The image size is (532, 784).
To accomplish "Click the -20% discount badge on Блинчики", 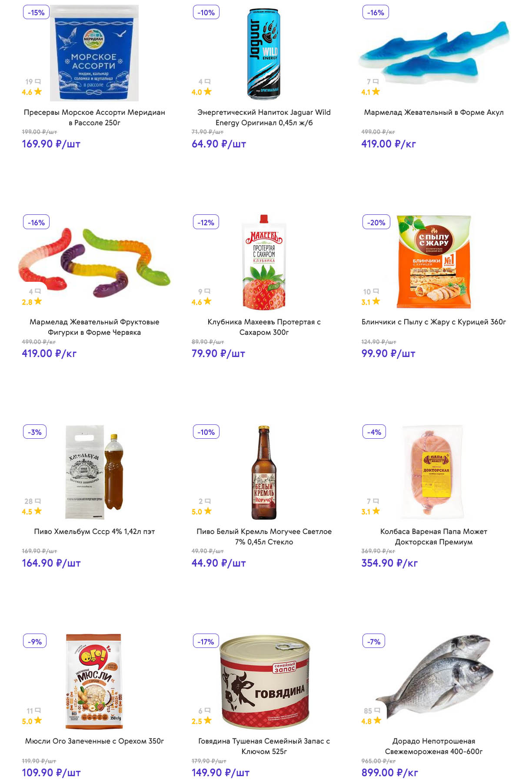I will point(376,222).
